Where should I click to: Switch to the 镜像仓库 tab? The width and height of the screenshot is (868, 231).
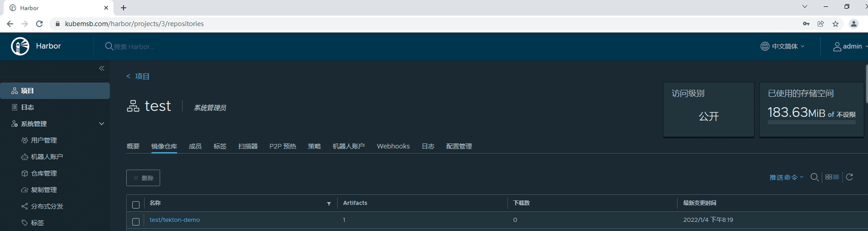click(x=164, y=146)
